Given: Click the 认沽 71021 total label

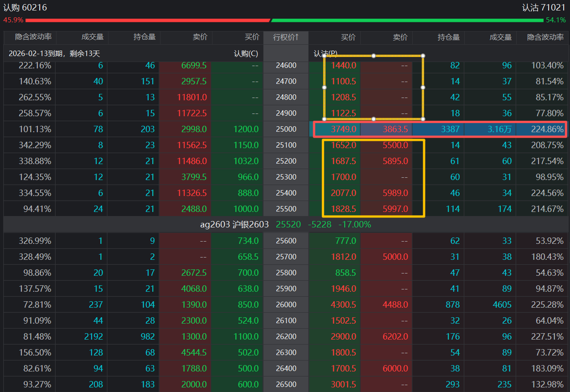Looking at the screenshot, I should (544, 8).
